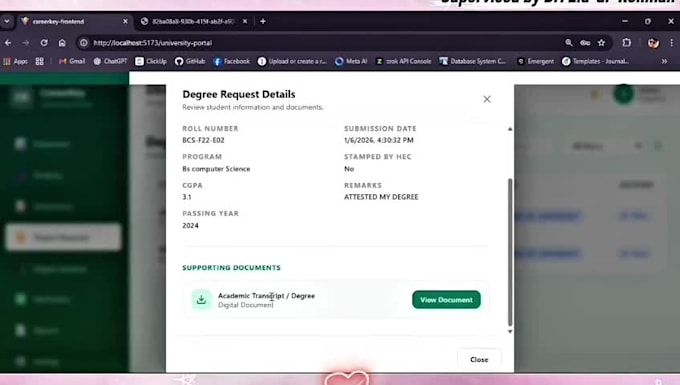
Task: Open a new tab with plus button
Action: pyautogui.click(x=263, y=21)
